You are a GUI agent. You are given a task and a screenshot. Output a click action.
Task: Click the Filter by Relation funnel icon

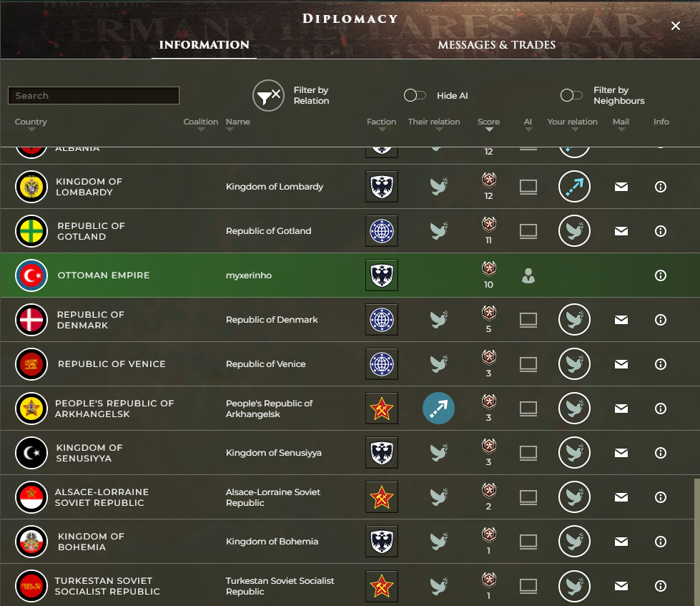click(x=267, y=94)
